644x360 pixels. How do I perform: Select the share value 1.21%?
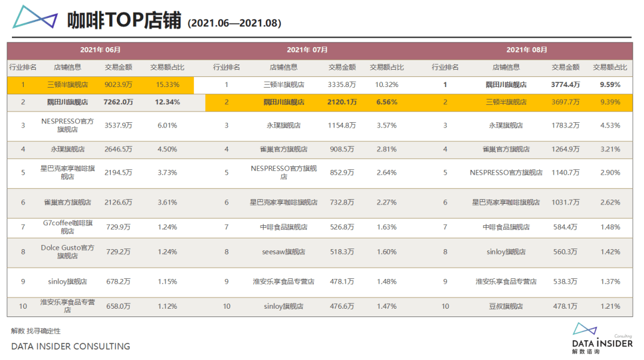tap(610, 306)
